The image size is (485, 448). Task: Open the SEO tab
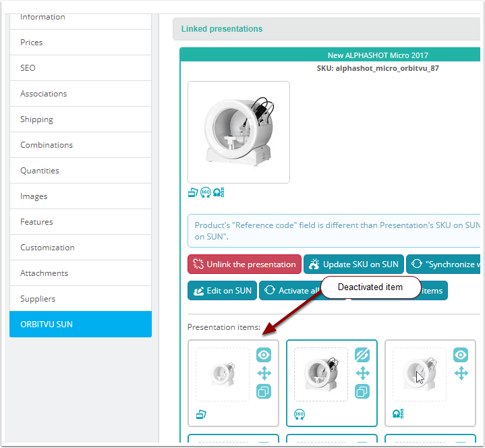click(80, 68)
